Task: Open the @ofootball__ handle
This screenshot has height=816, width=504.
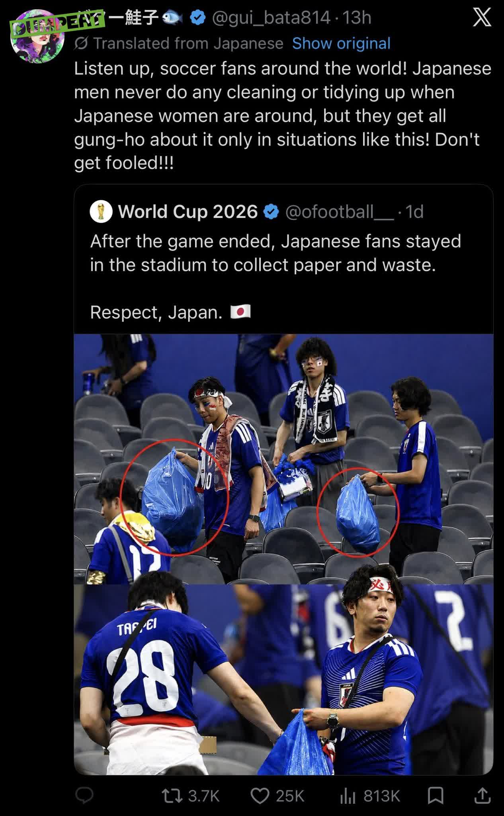Action: [x=340, y=212]
